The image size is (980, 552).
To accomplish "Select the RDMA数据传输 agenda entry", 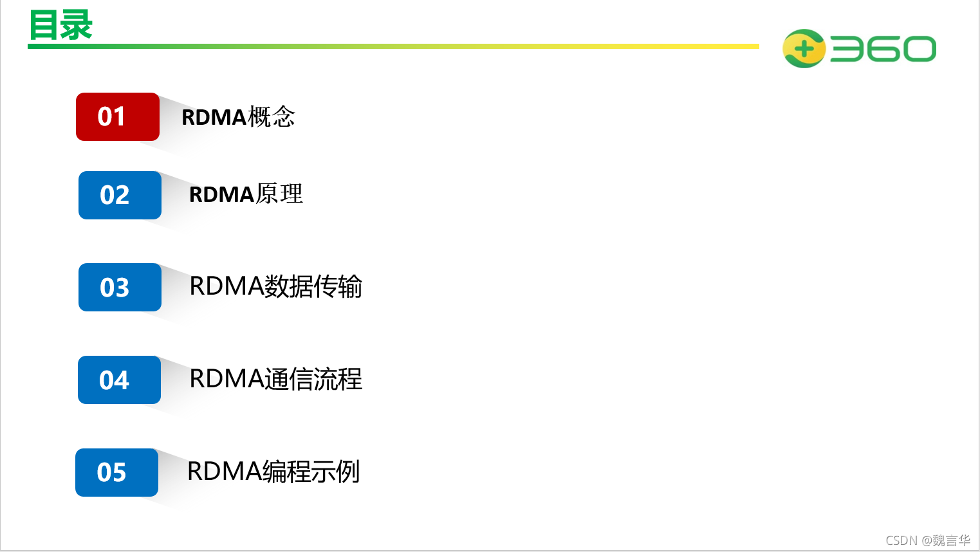I will click(275, 286).
